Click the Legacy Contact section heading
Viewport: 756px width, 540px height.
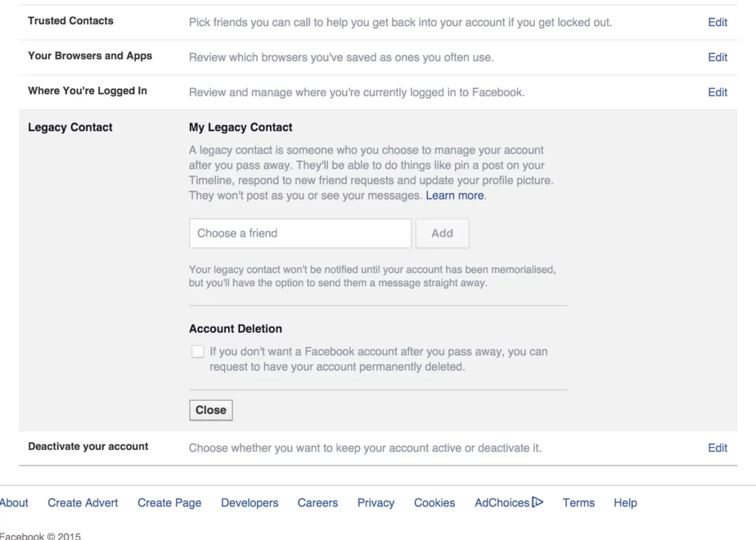pos(70,128)
